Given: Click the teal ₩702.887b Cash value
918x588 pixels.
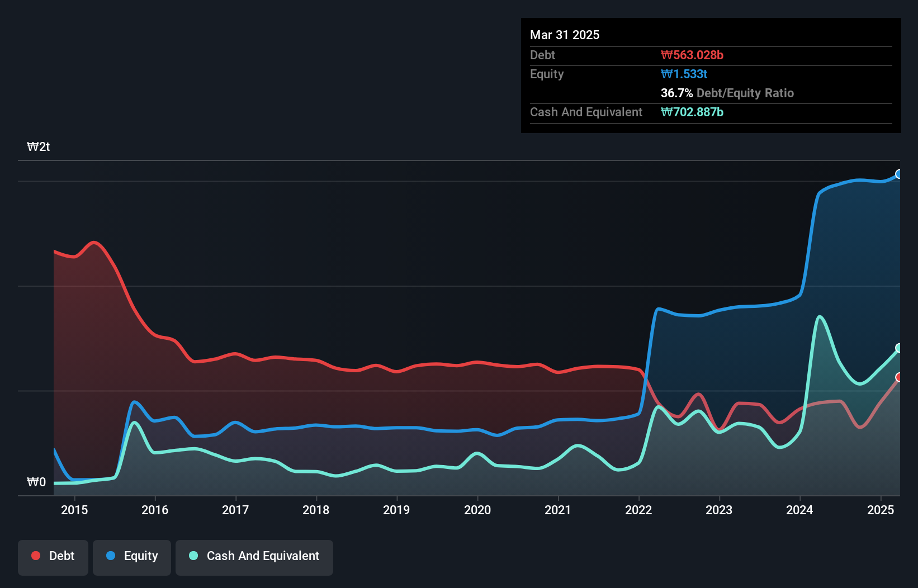Looking at the screenshot, I should click(693, 112).
